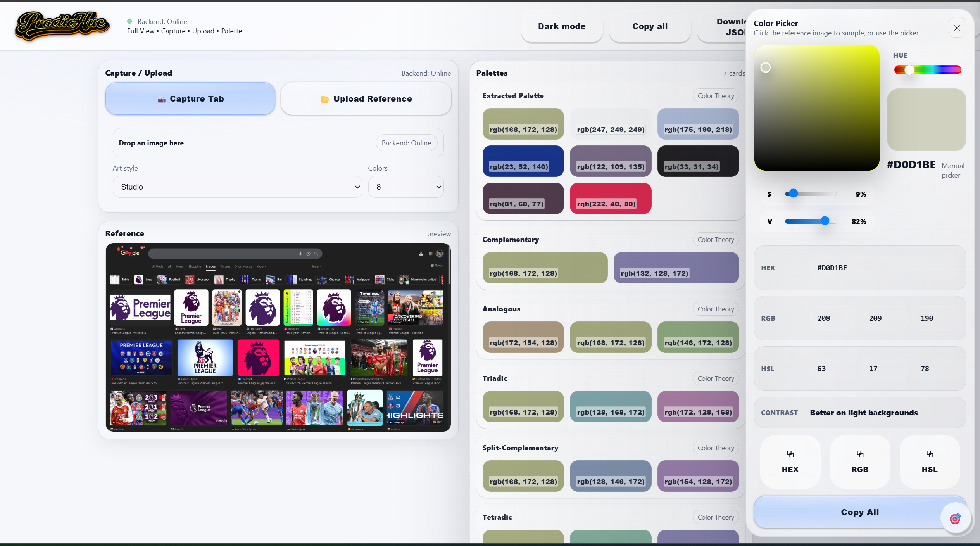The image size is (980, 546).
Task: Click the eyedropper target icon bottom right
Action: (955, 518)
